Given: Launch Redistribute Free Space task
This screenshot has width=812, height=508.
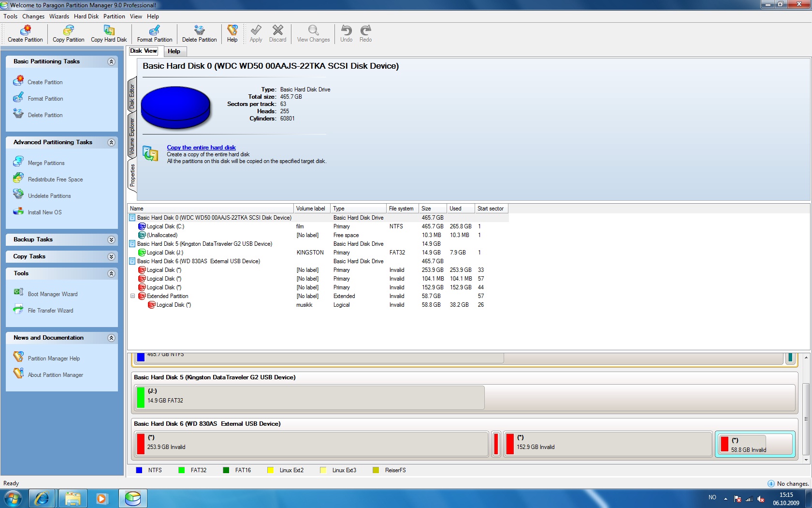Looking at the screenshot, I should (55, 179).
